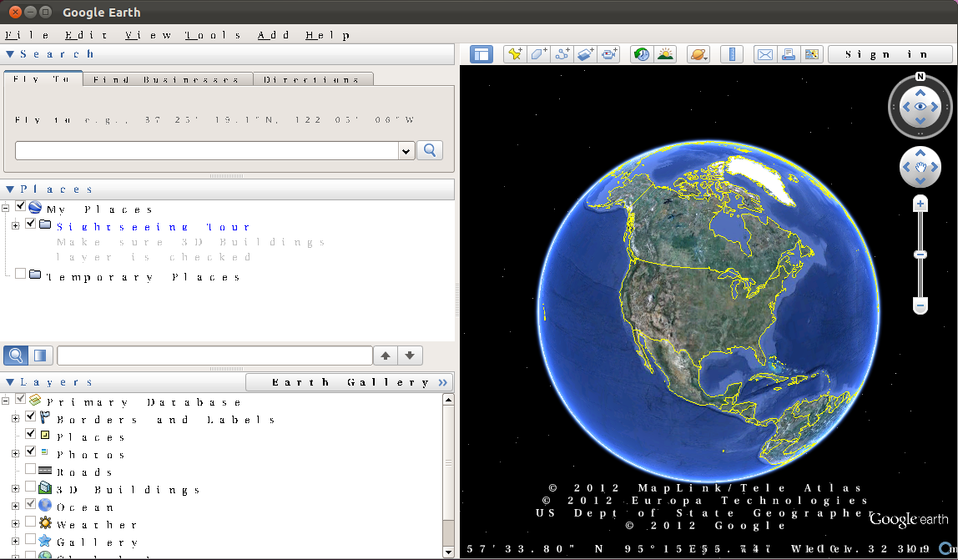Screen dimensions: 958x560
Task: Open the View menu
Action: pyautogui.click(x=149, y=35)
